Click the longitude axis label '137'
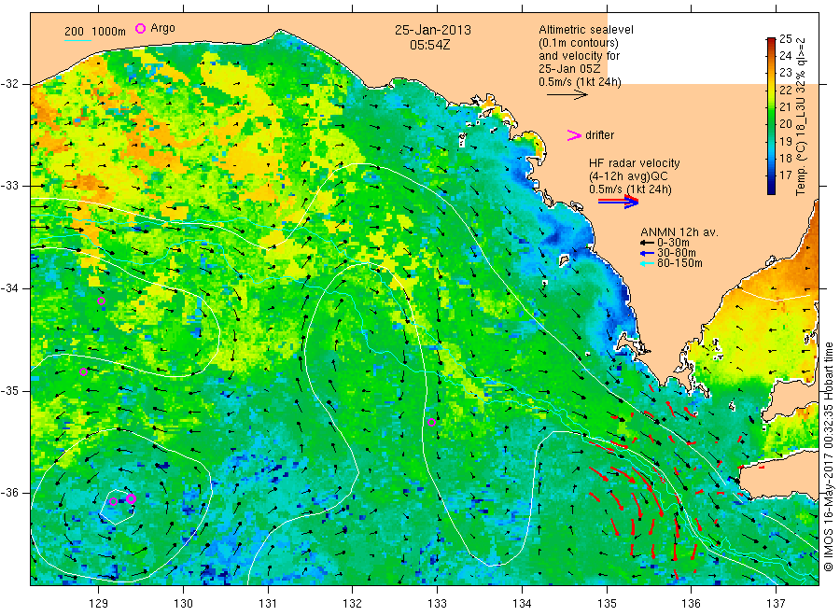840x616 pixels. (x=776, y=604)
